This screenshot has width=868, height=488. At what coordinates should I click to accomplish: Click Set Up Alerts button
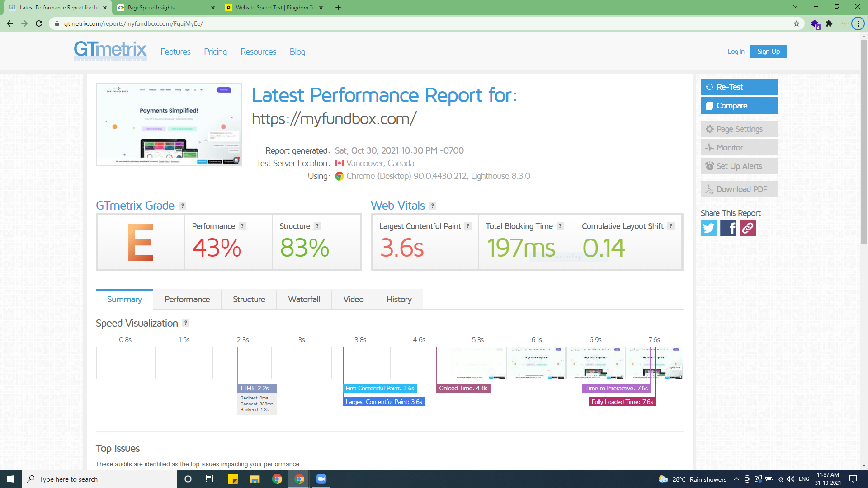point(739,166)
